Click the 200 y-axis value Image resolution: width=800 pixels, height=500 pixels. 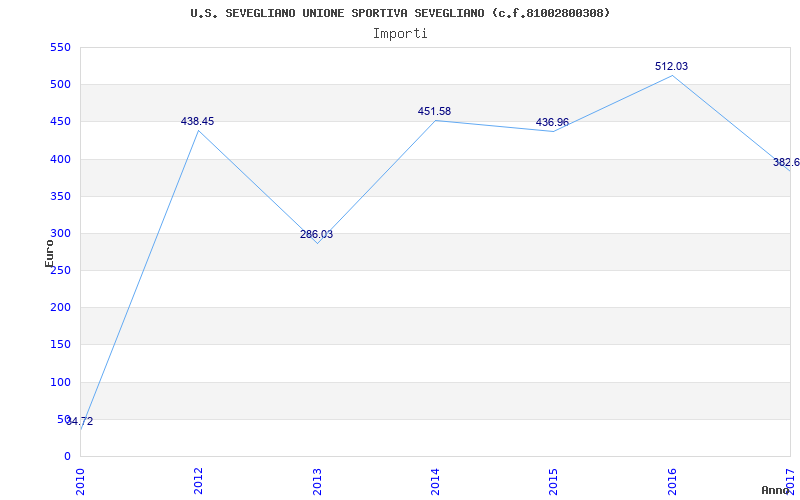pyautogui.click(x=60, y=308)
